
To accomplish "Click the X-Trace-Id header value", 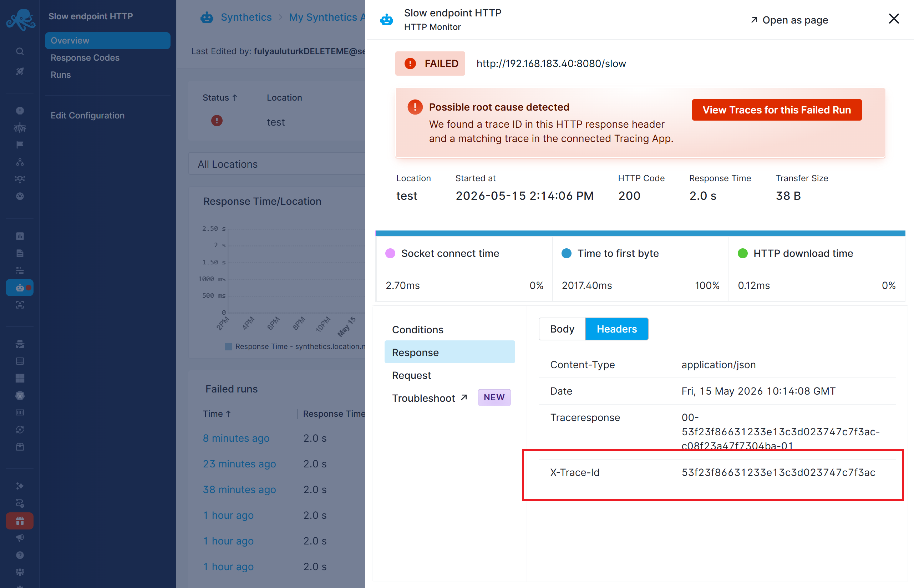I will [x=778, y=472].
